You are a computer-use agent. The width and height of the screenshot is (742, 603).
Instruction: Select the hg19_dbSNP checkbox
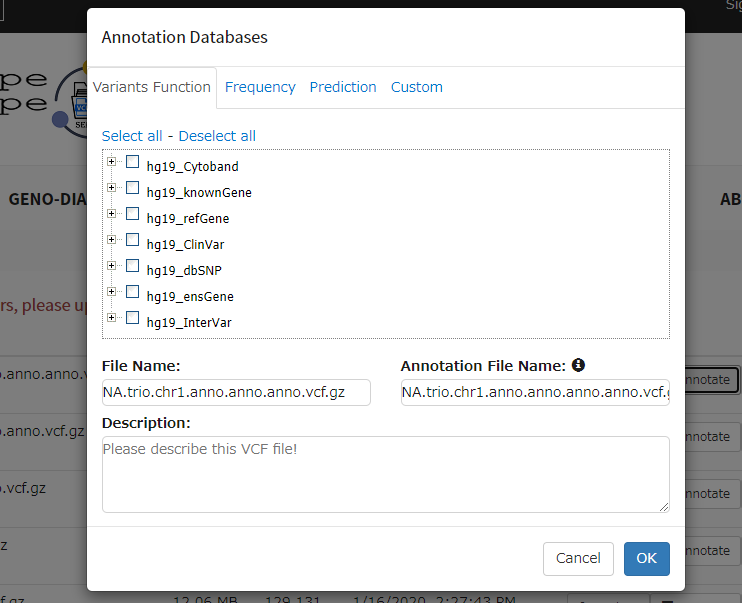[132, 266]
